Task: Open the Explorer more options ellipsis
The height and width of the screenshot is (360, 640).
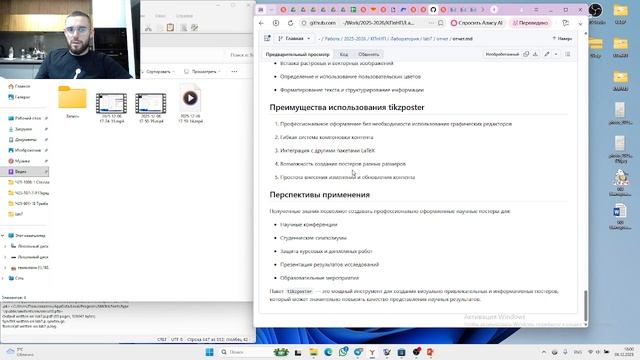Action: tap(234, 71)
